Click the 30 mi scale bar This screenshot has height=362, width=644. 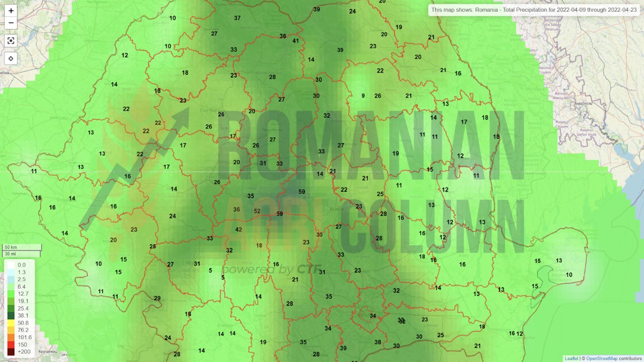point(21,254)
